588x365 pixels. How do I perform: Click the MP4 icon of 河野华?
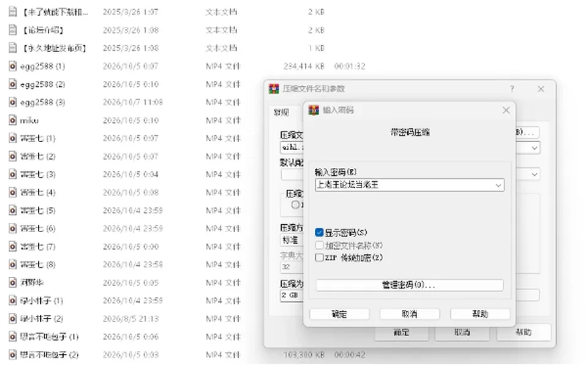13,282
